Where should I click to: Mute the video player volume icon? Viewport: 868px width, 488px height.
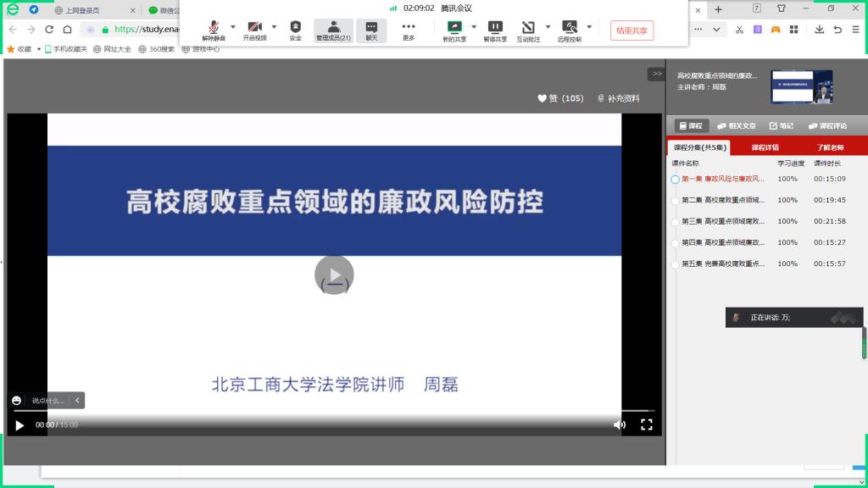620,424
